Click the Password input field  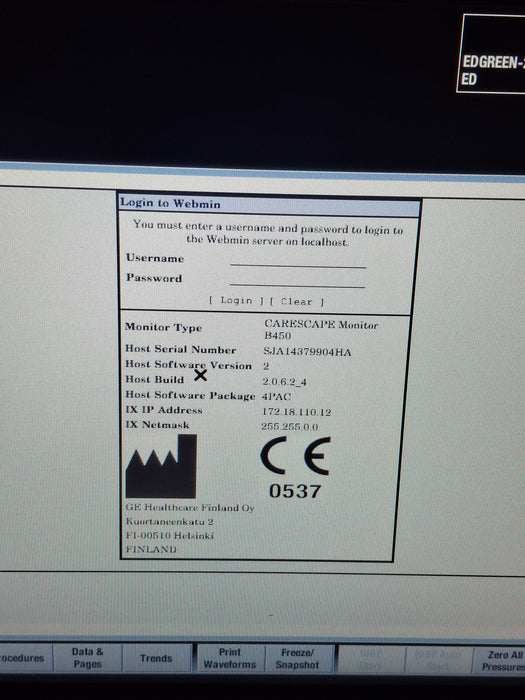point(297,280)
